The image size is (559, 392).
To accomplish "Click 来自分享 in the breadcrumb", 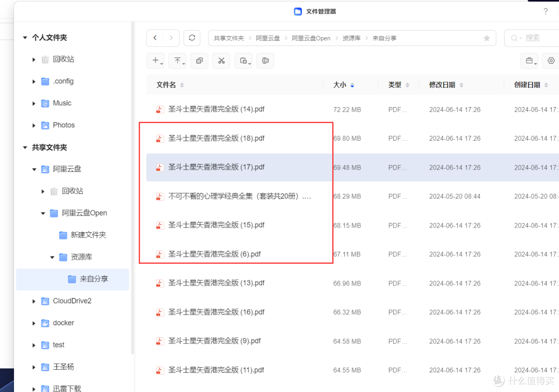I will [384, 38].
